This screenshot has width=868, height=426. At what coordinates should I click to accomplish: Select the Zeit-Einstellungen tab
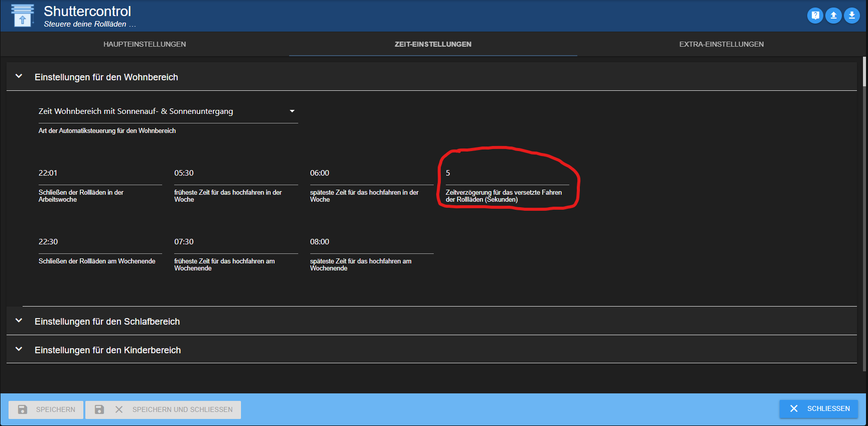tap(433, 44)
